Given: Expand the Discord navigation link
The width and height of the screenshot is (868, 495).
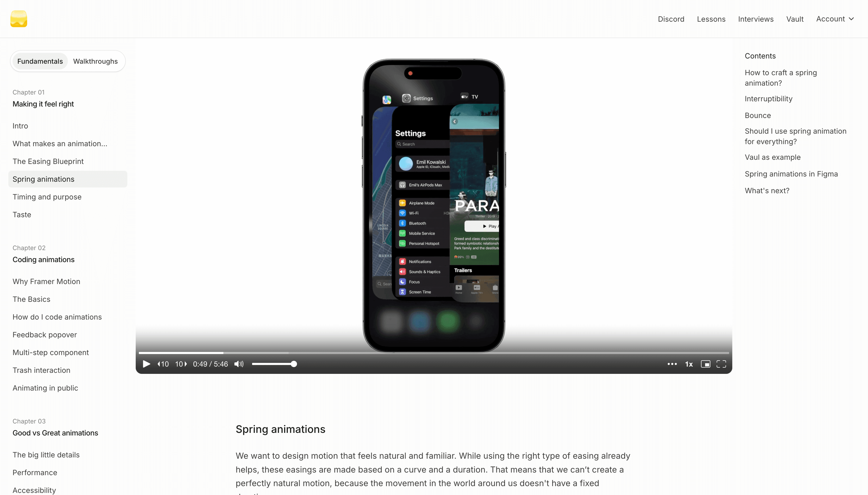Looking at the screenshot, I should [x=671, y=19].
